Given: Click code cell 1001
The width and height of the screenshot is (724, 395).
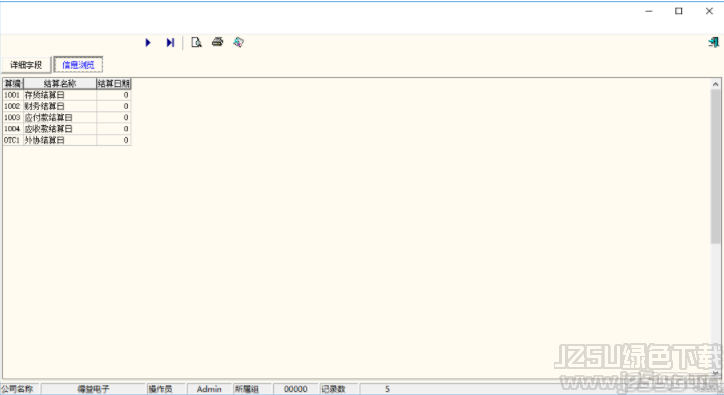Looking at the screenshot, I should [x=13, y=95].
